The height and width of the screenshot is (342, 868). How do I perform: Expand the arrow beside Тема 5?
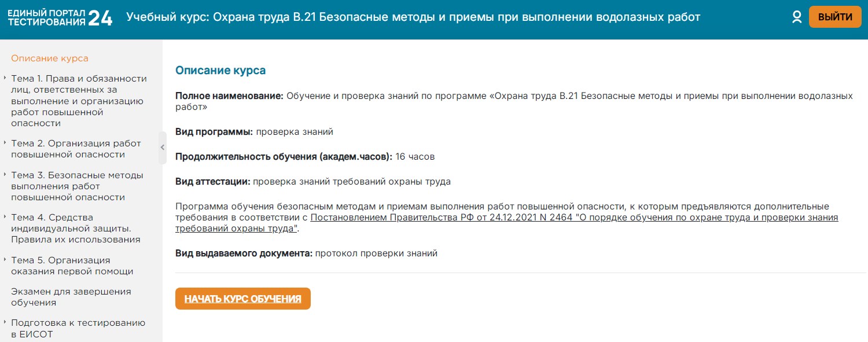click(x=5, y=260)
